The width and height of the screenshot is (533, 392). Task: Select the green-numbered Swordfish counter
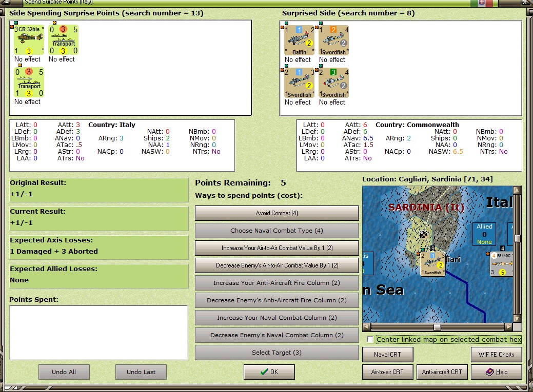[334, 82]
